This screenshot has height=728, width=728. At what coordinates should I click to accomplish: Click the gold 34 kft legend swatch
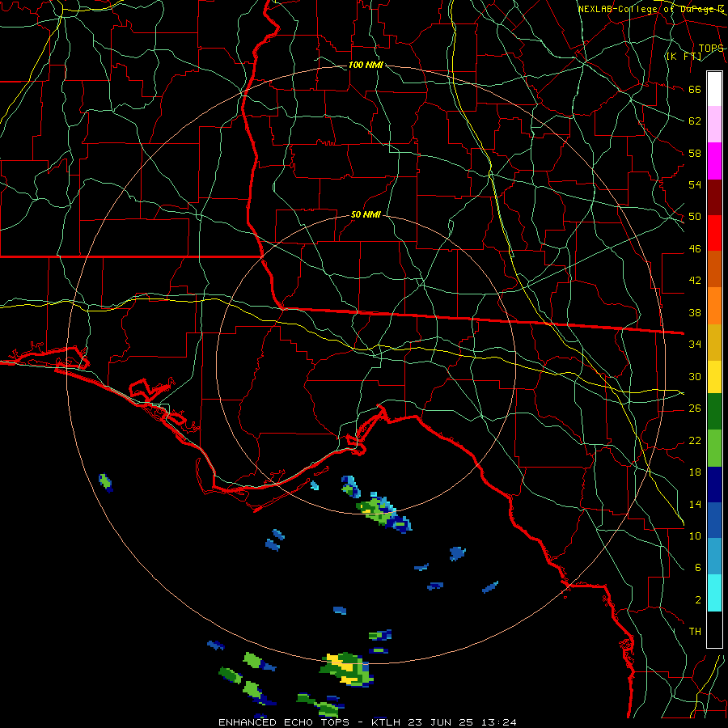pos(714,342)
